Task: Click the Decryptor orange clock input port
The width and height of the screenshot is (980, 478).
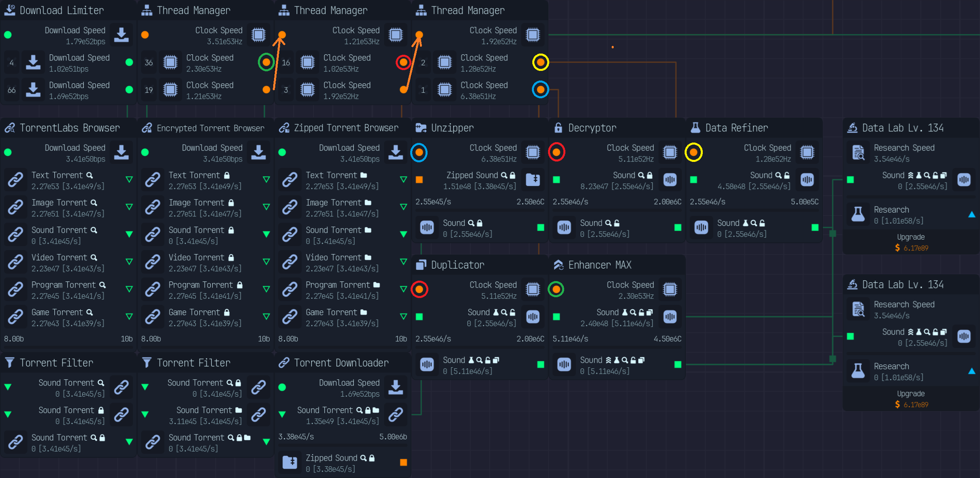Action: (x=556, y=152)
